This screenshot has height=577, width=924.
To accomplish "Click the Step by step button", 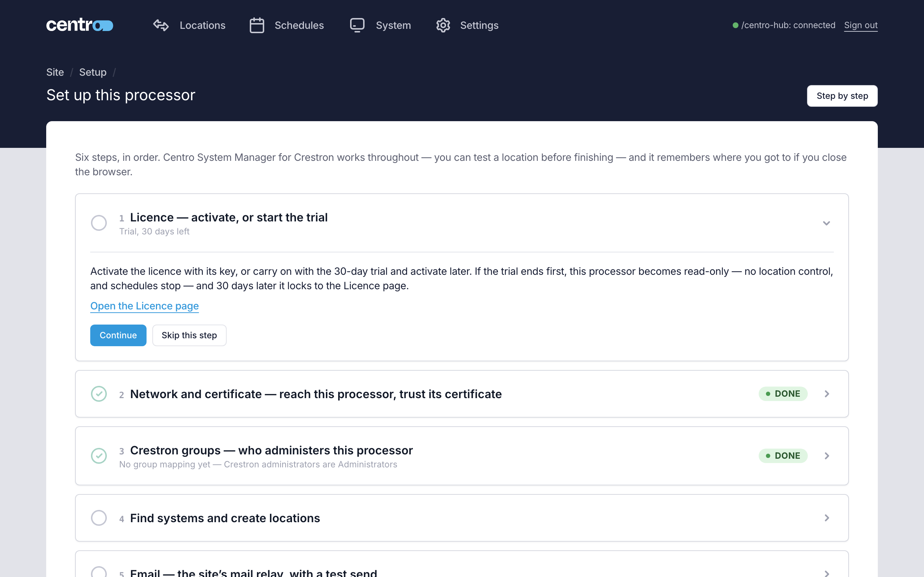I will pos(842,96).
